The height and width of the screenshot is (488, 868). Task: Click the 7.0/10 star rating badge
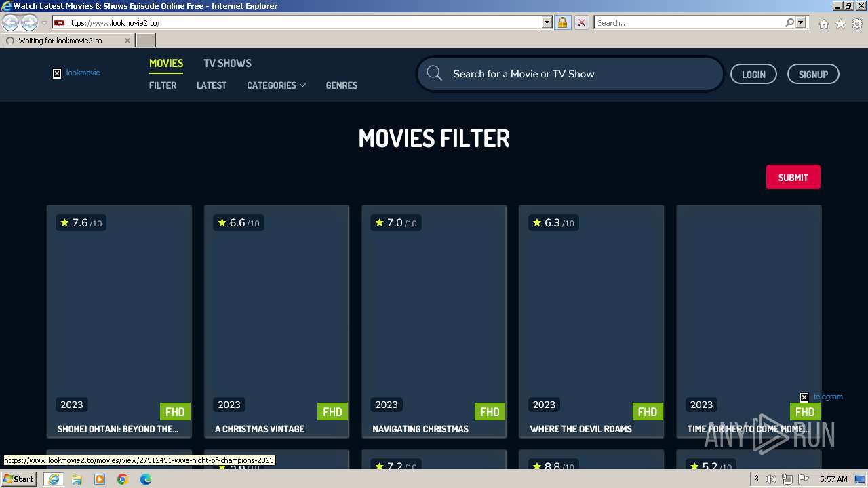point(395,223)
